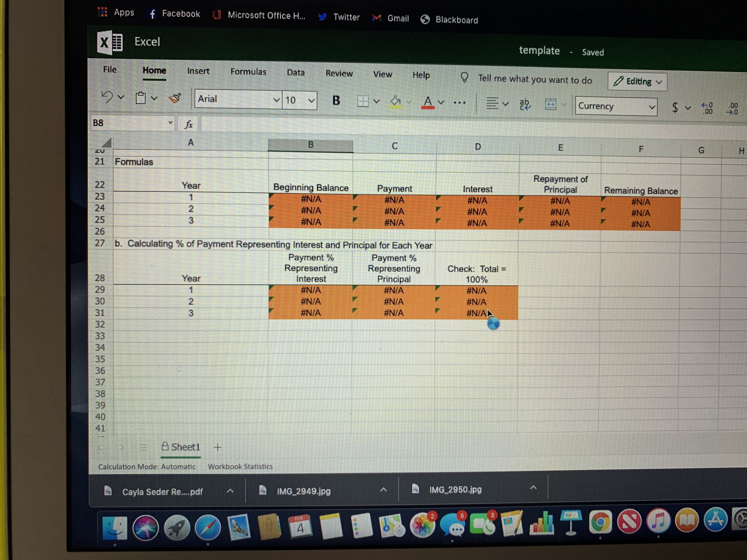
Task: Select the Undo icon
Action: coord(107,97)
